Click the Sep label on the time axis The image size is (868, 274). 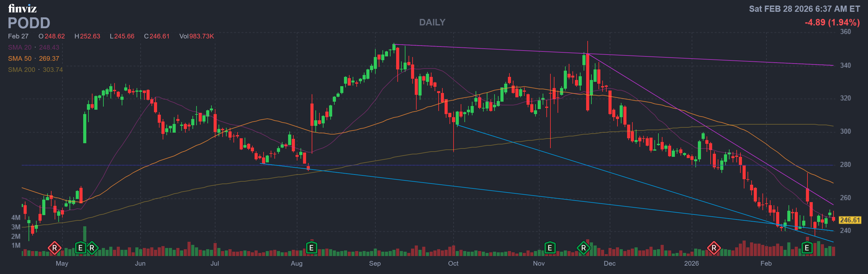375,263
